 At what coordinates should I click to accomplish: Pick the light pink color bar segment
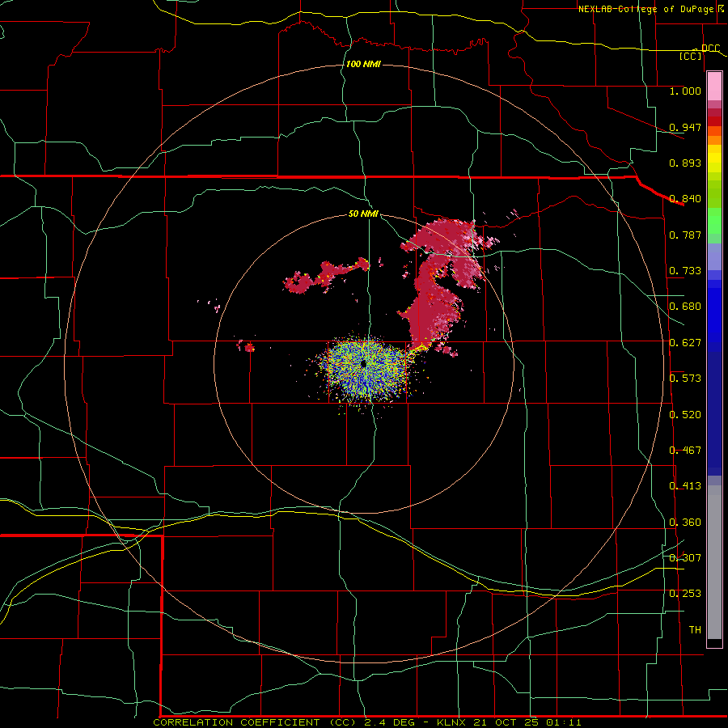tap(714, 87)
